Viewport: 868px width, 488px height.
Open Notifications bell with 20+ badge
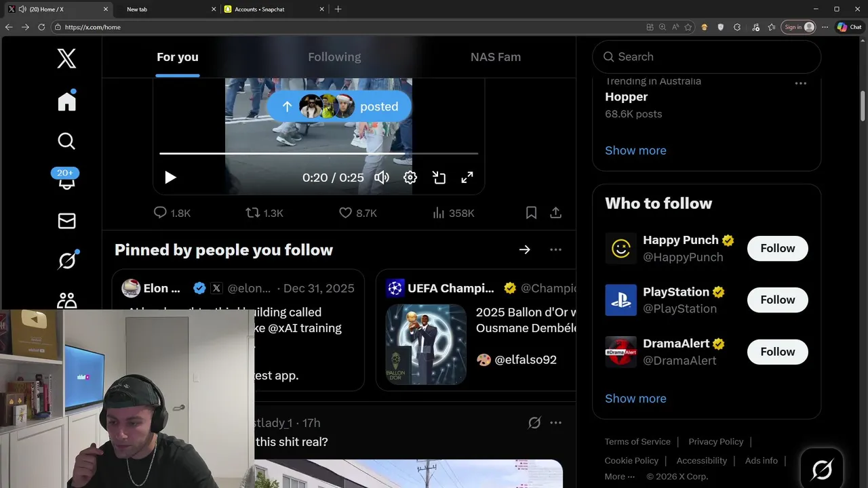click(x=66, y=180)
